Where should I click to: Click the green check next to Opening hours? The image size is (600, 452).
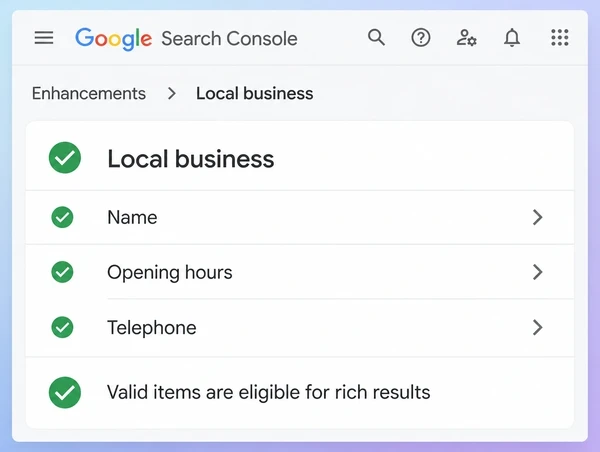tap(62, 272)
